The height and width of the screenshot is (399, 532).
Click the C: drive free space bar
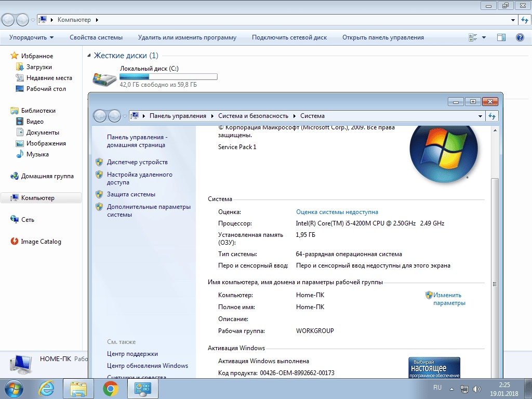tap(168, 77)
